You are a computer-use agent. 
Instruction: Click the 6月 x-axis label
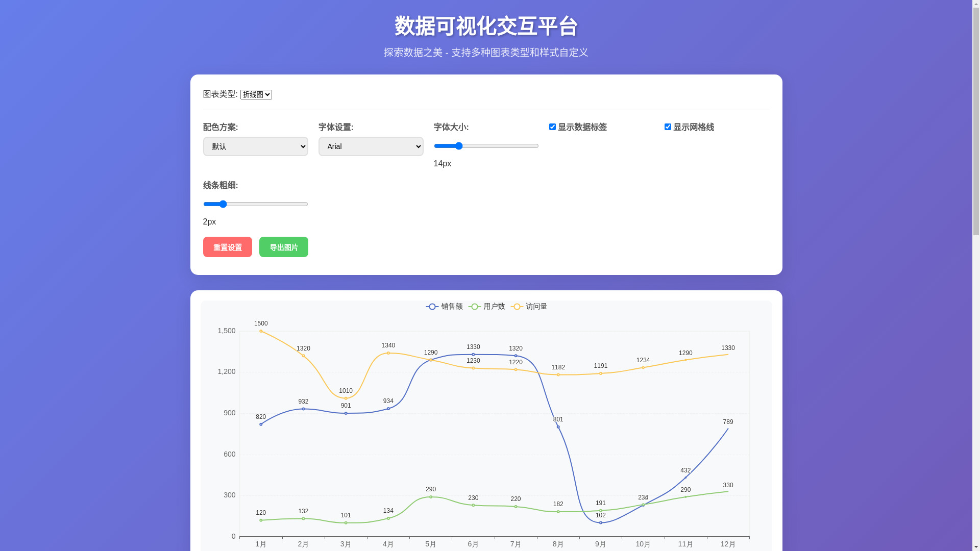pos(473,544)
